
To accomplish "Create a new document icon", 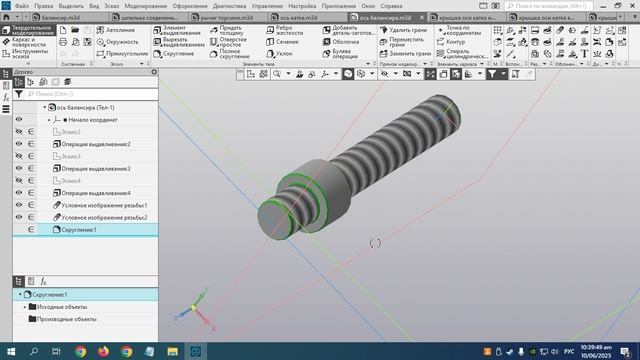I will [x=63, y=30].
